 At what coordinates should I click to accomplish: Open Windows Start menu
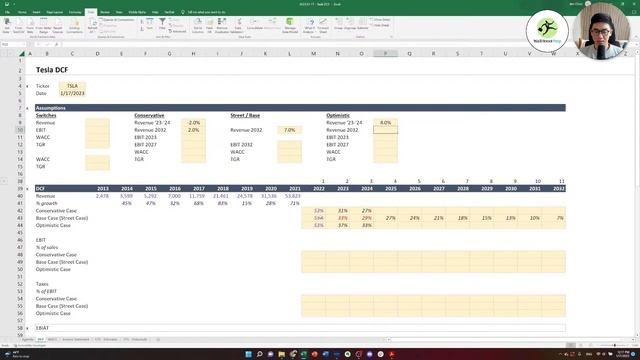coord(248,354)
